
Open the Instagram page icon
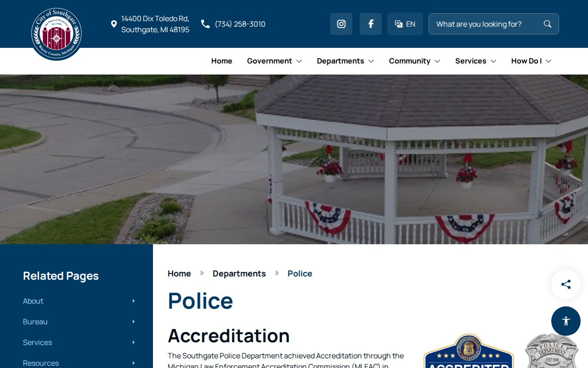341,24
